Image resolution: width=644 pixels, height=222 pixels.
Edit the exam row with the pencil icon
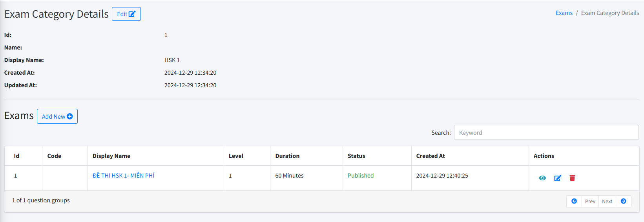(558, 178)
